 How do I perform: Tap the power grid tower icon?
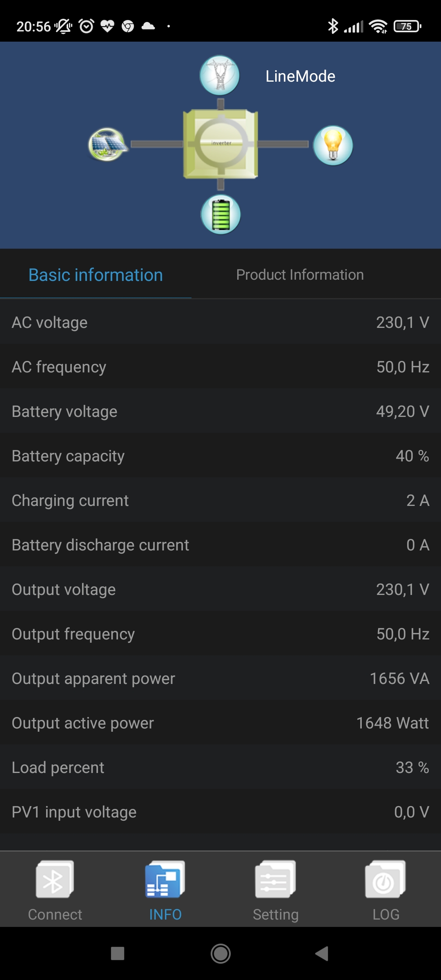point(220,76)
